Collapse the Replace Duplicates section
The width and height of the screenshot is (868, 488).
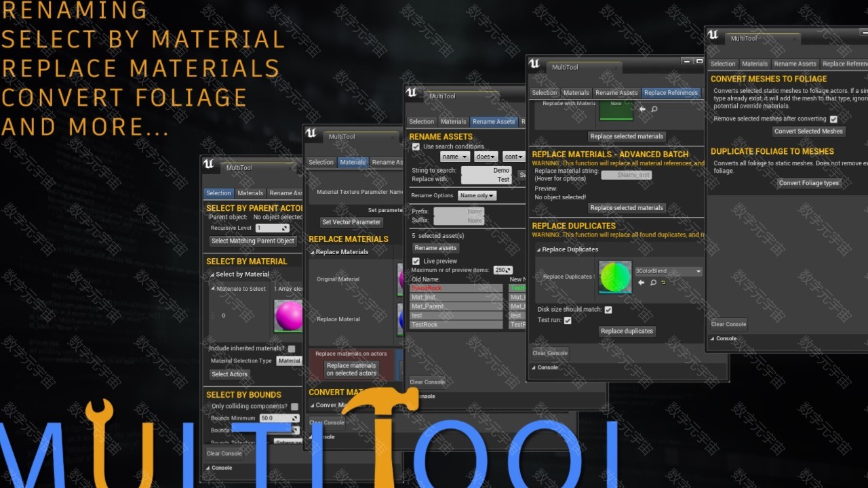[539, 249]
